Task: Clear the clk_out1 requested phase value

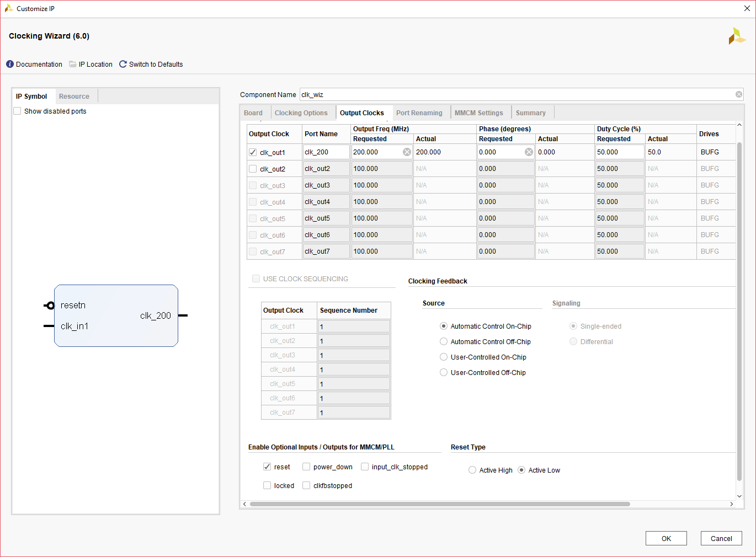Action: 529,152
